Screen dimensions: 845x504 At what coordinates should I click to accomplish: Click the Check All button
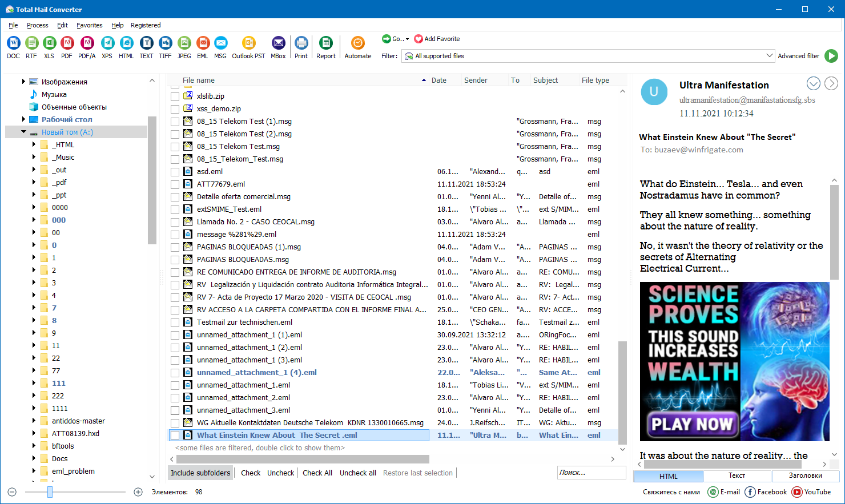(317, 473)
